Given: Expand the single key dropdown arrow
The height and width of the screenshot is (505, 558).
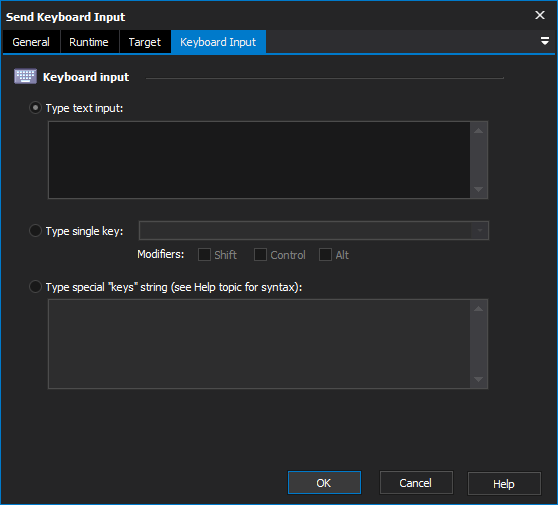Looking at the screenshot, I should point(479,231).
